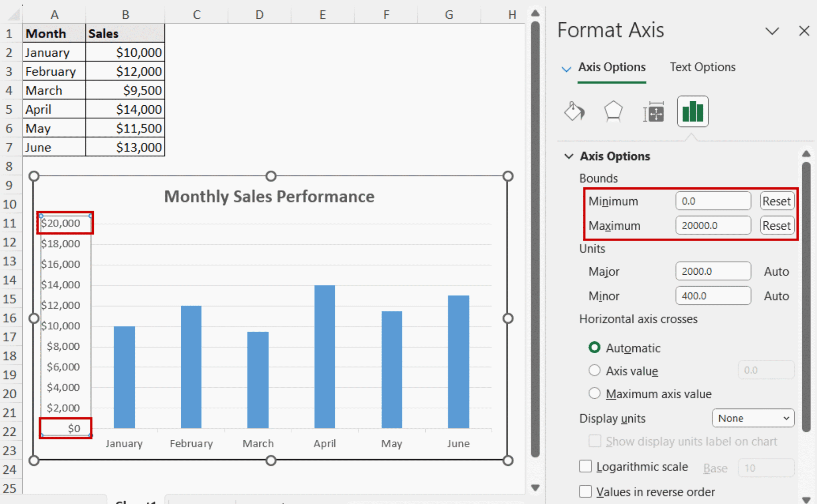Click the May category axis label

[391, 443]
